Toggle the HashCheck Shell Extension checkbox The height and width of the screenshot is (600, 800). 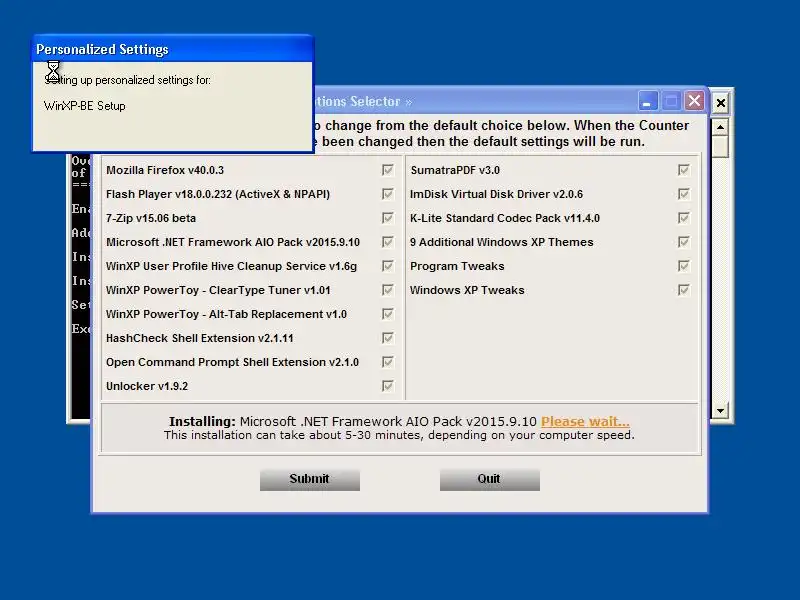(387, 338)
